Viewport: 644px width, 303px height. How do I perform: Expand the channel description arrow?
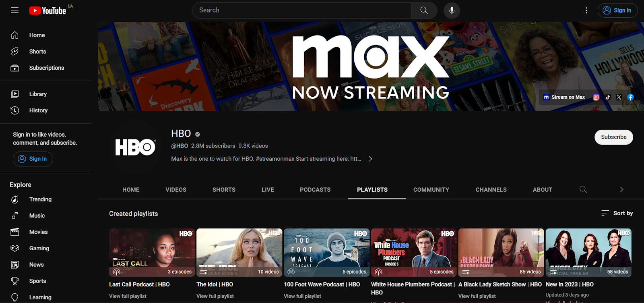pos(370,159)
